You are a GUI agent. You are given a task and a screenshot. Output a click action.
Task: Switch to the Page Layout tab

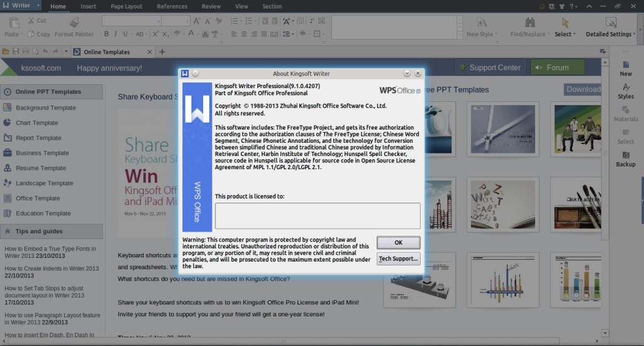[126, 6]
